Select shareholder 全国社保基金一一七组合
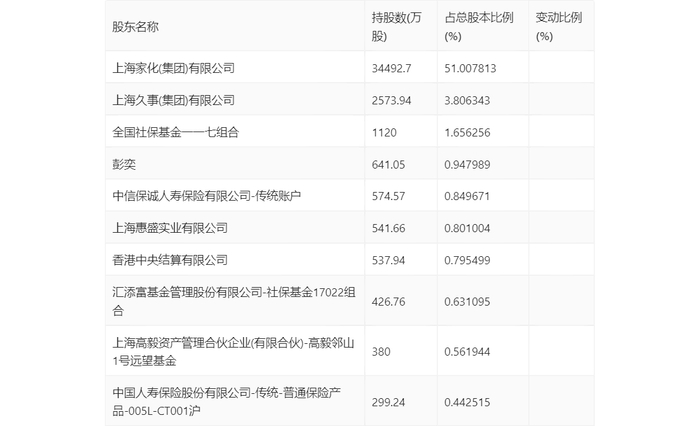700x426 pixels. tap(175, 132)
